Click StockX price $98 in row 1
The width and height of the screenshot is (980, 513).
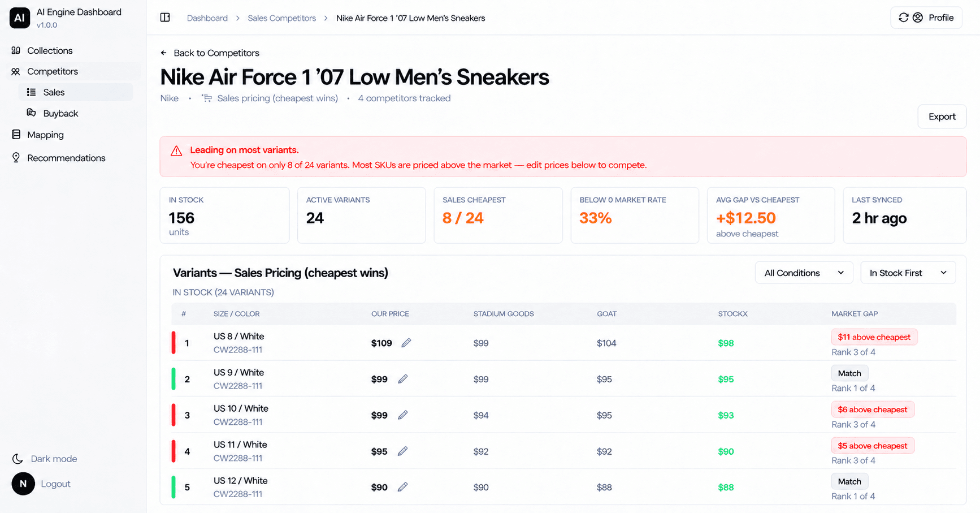point(726,343)
